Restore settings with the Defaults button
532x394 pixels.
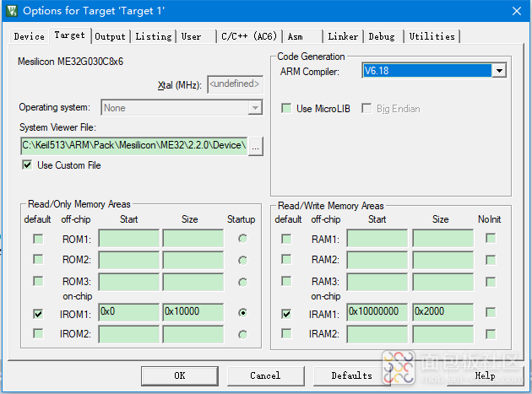[351, 375]
